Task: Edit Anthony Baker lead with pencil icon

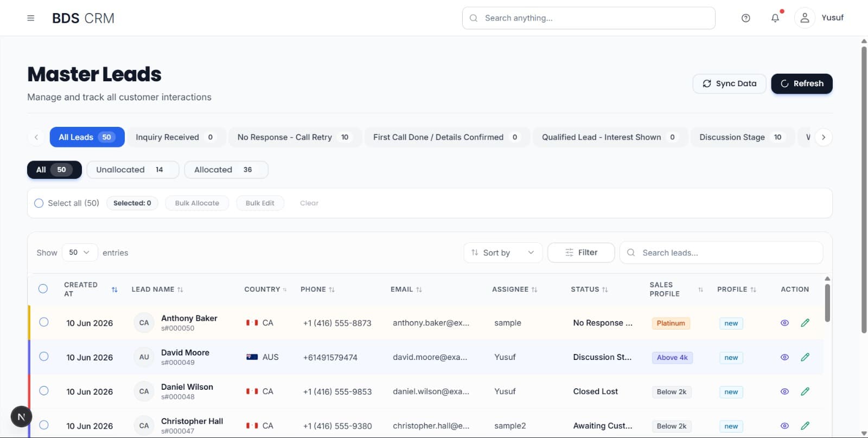Action: 805,323
